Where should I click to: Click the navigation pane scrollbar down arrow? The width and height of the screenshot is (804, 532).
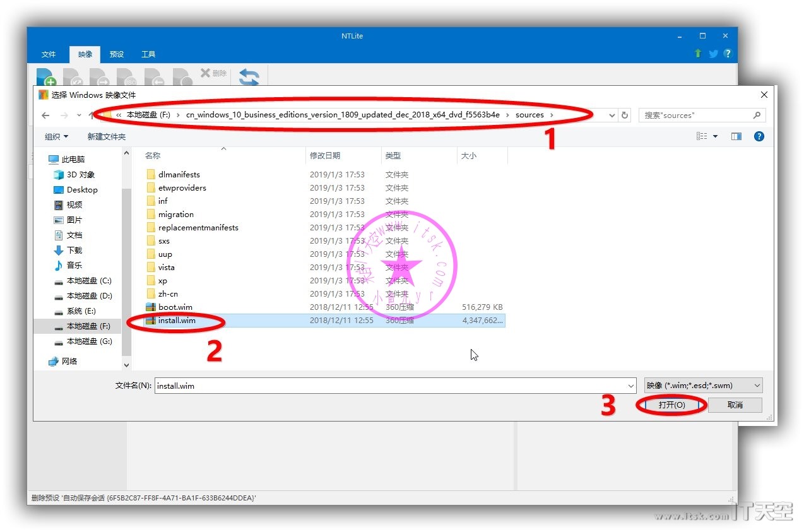point(126,365)
